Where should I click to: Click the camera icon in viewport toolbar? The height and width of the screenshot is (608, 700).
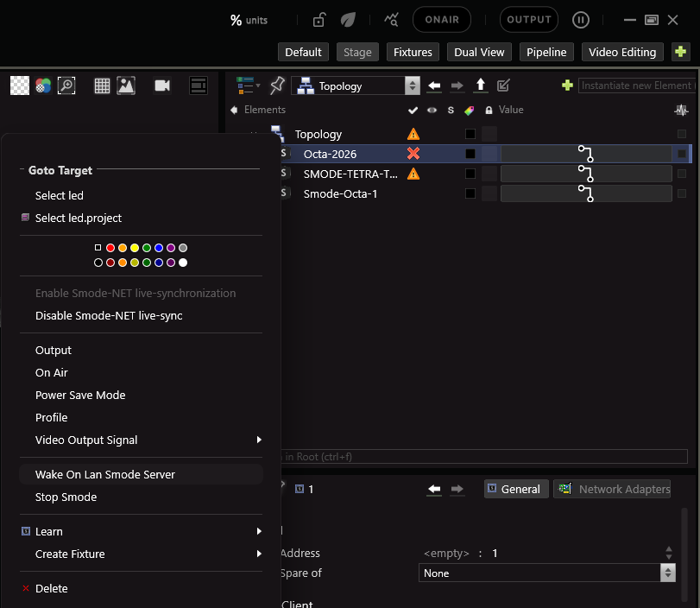click(161, 85)
